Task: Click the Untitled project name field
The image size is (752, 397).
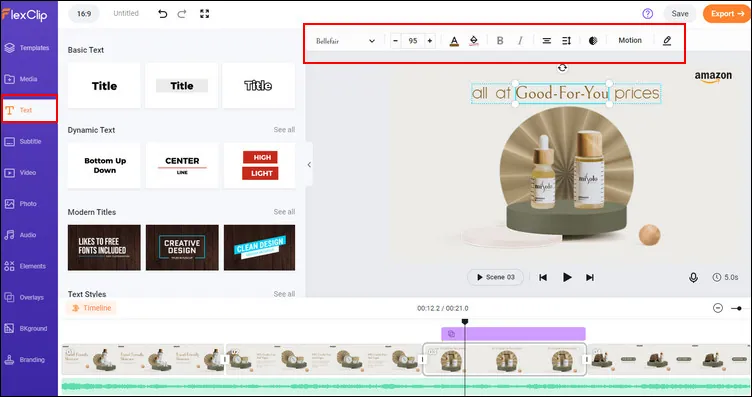Action: pyautogui.click(x=126, y=13)
